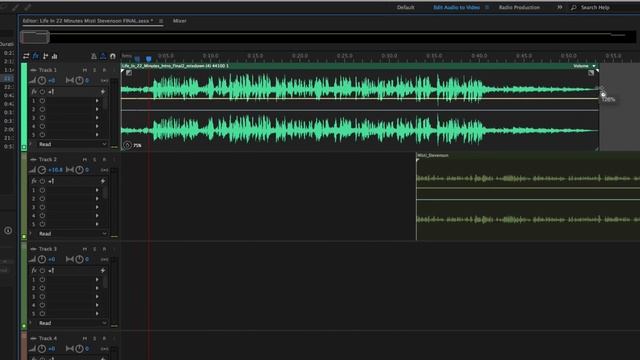
Task: Toggle power for Track 2 effect slot 3
Action: click(42, 207)
